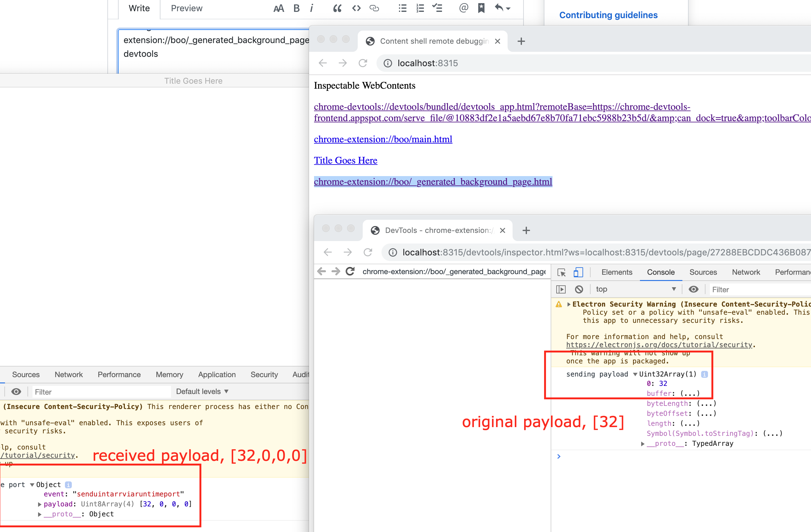Expand the payload: Uint8Array(4) entry
The image size is (811, 532).
point(40,504)
